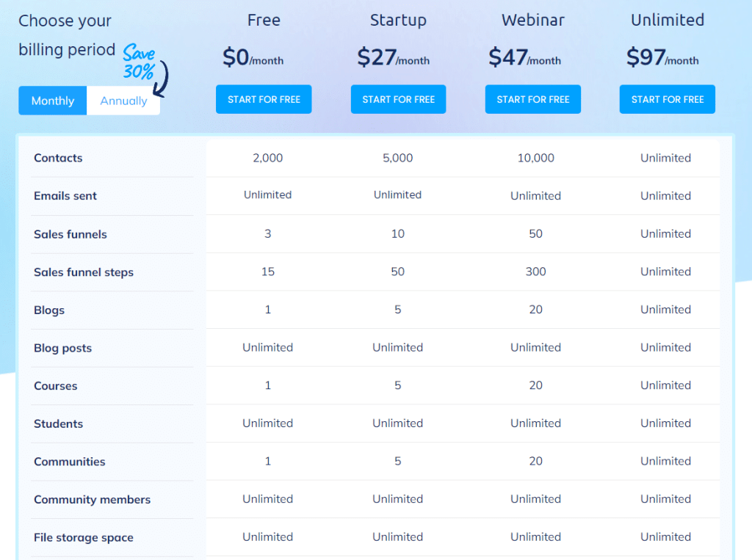The height and width of the screenshot is (560, 752).
Task: Select the Monthly billing period
Action: point(53,101)
